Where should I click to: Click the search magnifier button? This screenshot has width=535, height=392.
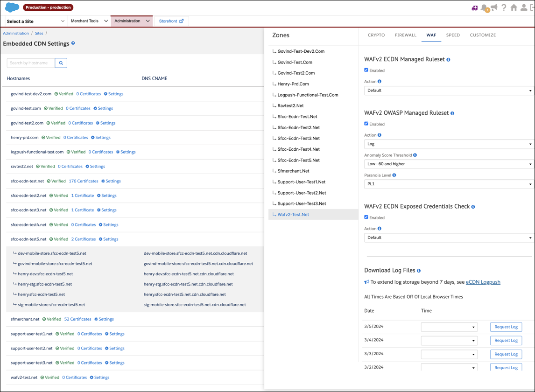point(61,63)
